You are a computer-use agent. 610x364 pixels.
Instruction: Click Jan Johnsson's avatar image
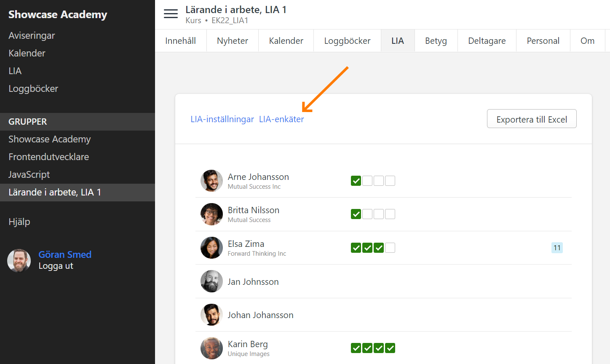[211, 281]
